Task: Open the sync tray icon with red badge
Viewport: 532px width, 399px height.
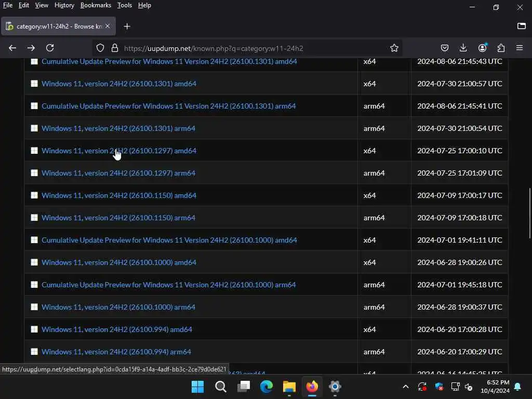Action: 422,387
